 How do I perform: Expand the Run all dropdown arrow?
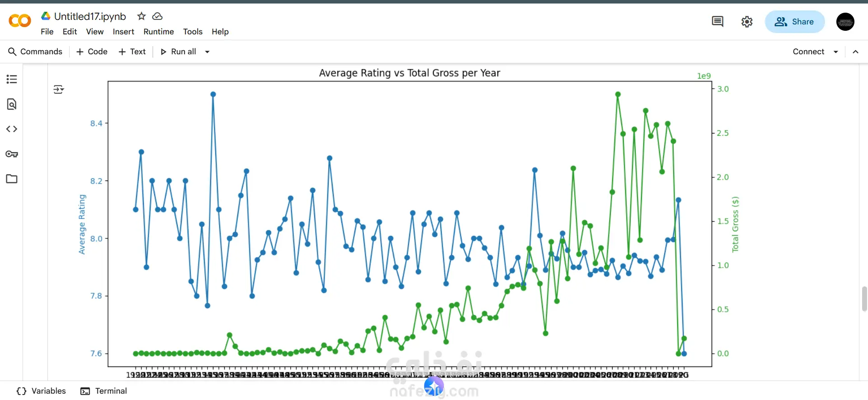click(x=208, y=52)
